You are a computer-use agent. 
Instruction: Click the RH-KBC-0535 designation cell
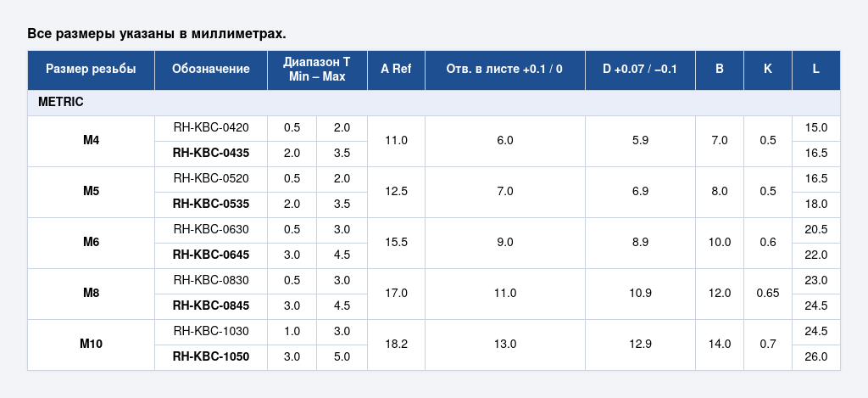[x=211, y=205]
